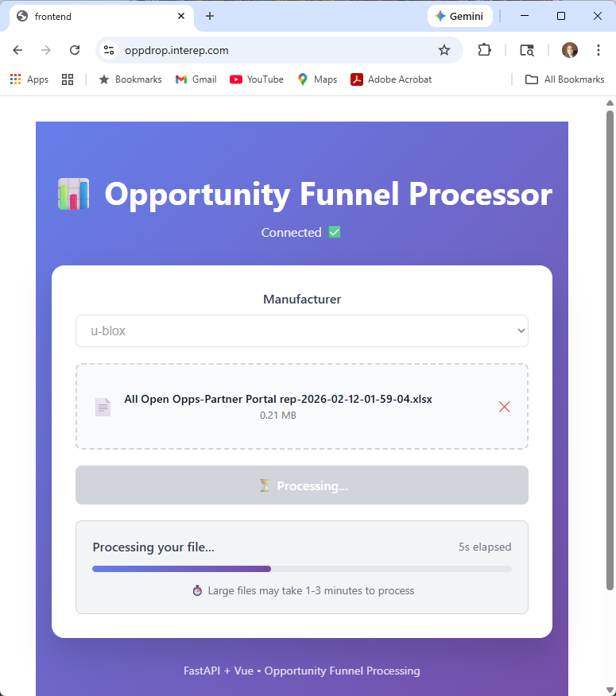Screen dimensions: 616x696
Task: Click the stopwatch icon by the large files note
Action: point(197,590)
